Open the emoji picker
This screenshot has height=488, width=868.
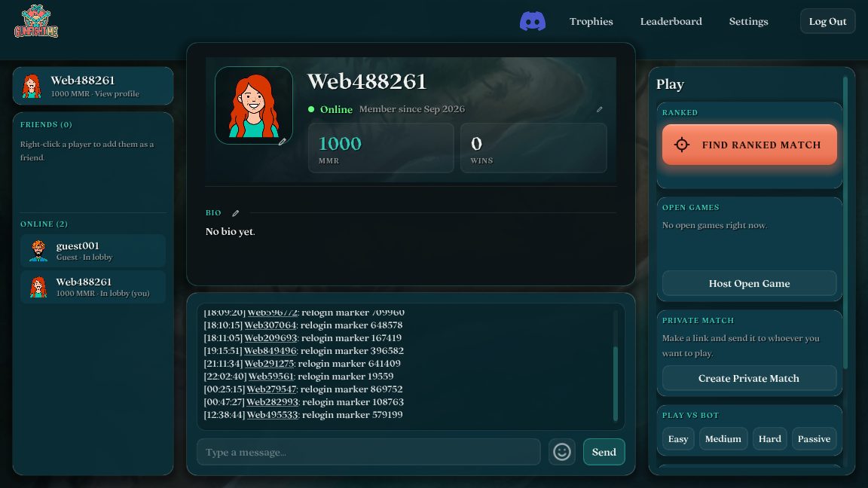coord(562,452)
